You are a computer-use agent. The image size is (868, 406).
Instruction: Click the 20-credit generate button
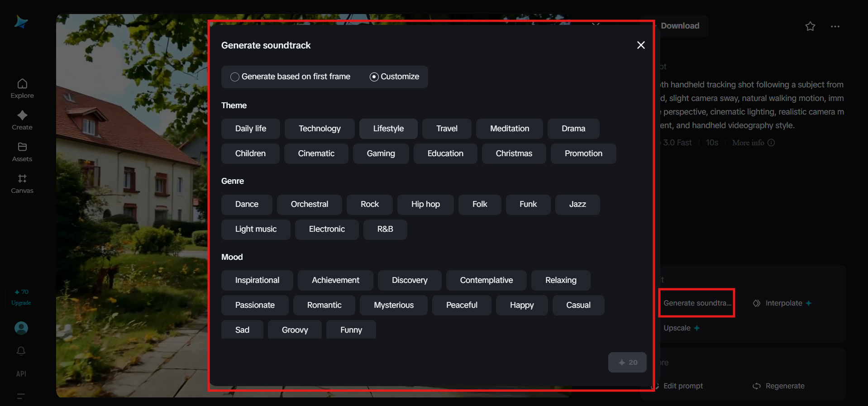627,363
